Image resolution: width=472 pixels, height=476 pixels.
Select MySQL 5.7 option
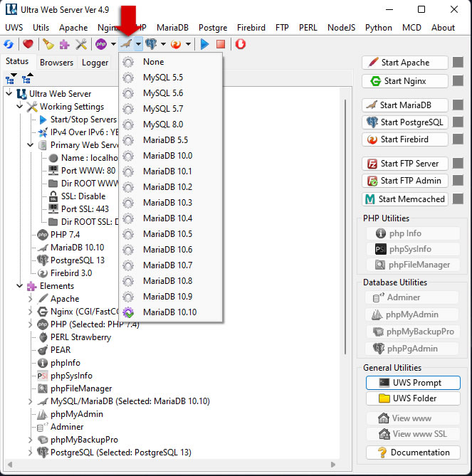click(x=170, y=109)
